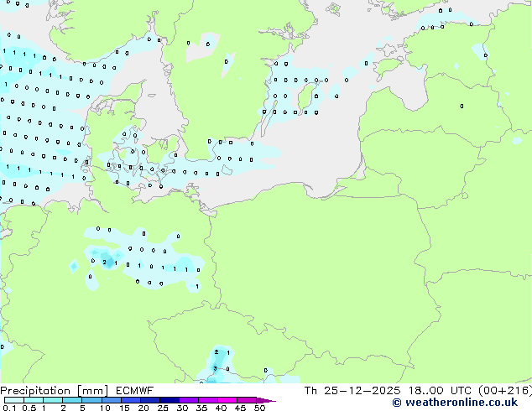Choose the 40–45 mm magenta legend swatch
The image size is (532, 411).
pos(227,400)
